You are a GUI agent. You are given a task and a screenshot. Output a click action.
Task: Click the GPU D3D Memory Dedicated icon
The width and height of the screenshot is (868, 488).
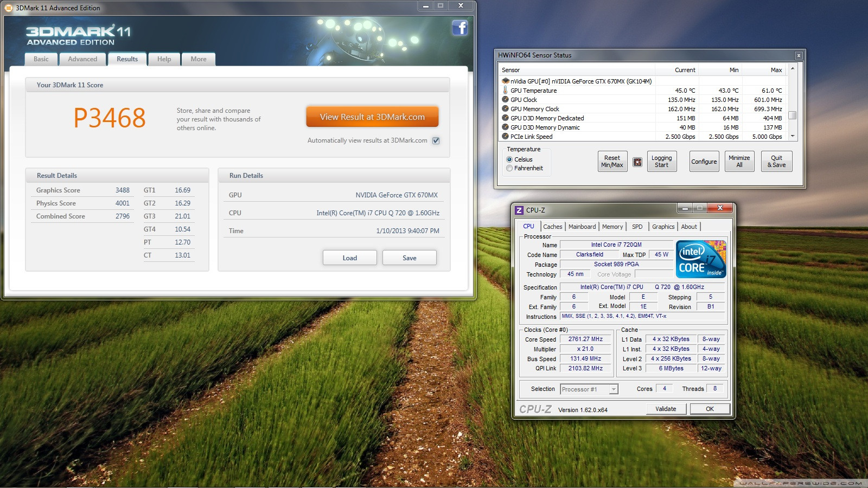pos(506,118)
